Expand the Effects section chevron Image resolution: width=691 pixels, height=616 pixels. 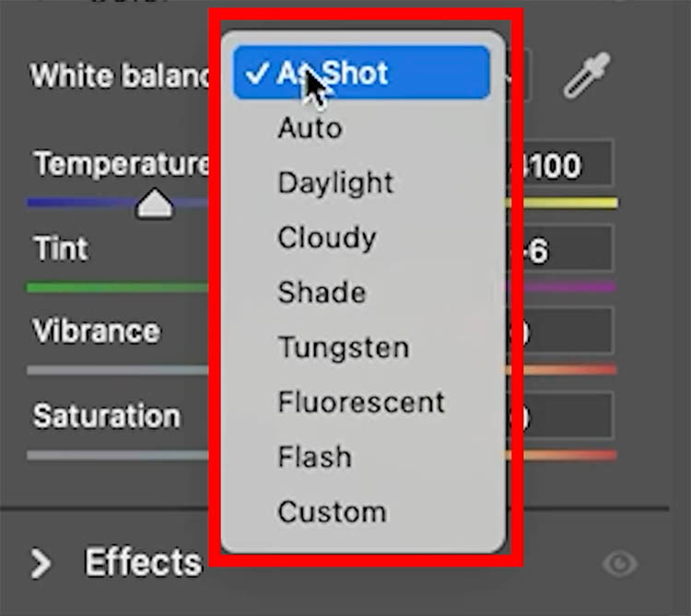click(x=40, y=563)
